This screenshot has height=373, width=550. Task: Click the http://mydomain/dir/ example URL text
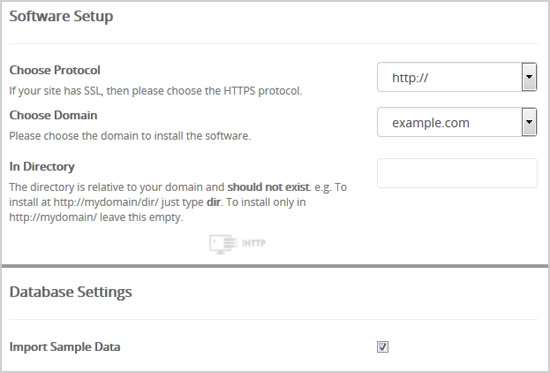[x=107, y=202]
